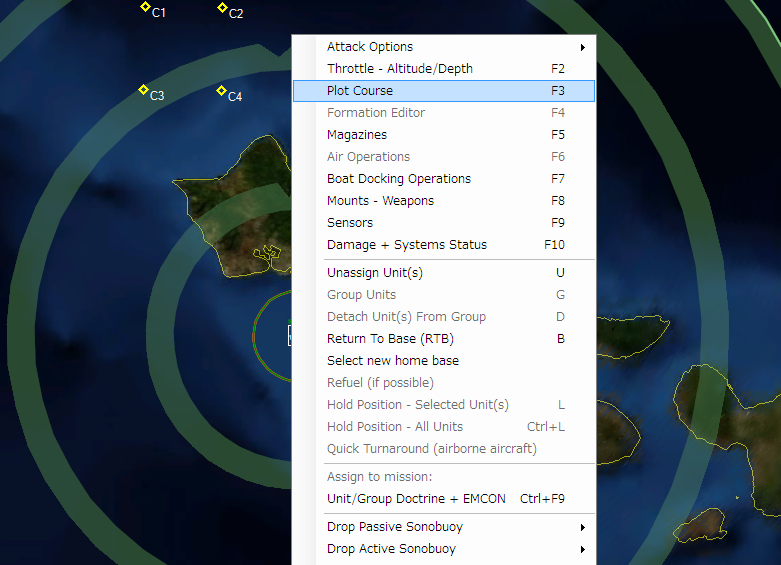
Task: Choose Select new home base
Action: click(x=444, y=361)
